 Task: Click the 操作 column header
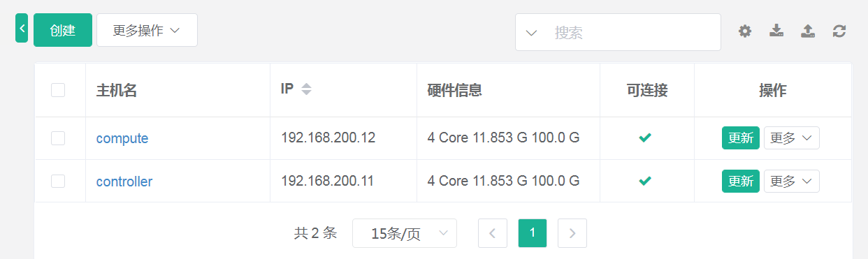coord(773,90)
